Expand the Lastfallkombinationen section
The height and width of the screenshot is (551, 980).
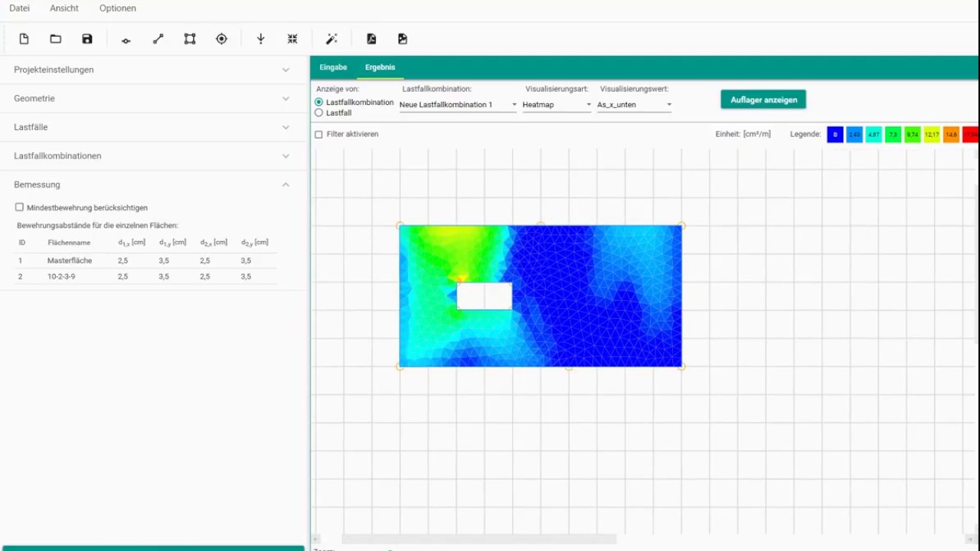point(153,156)
